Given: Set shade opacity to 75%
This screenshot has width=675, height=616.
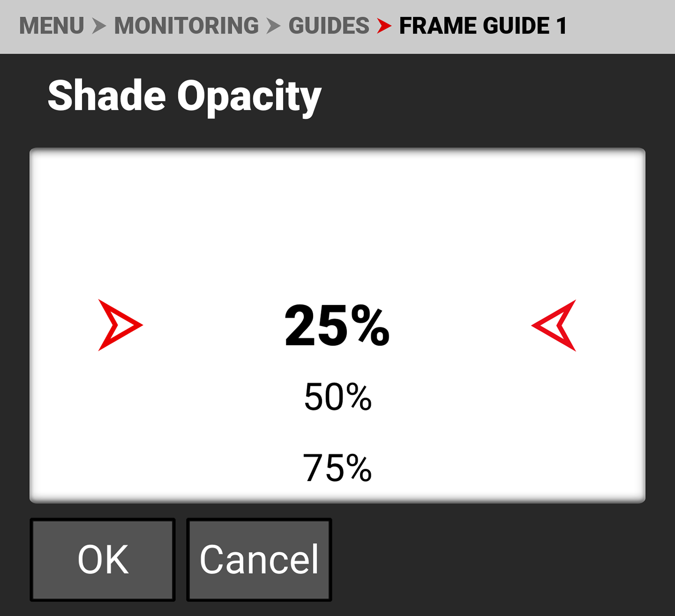Looking at the screenshot, I should coord(337,468).
